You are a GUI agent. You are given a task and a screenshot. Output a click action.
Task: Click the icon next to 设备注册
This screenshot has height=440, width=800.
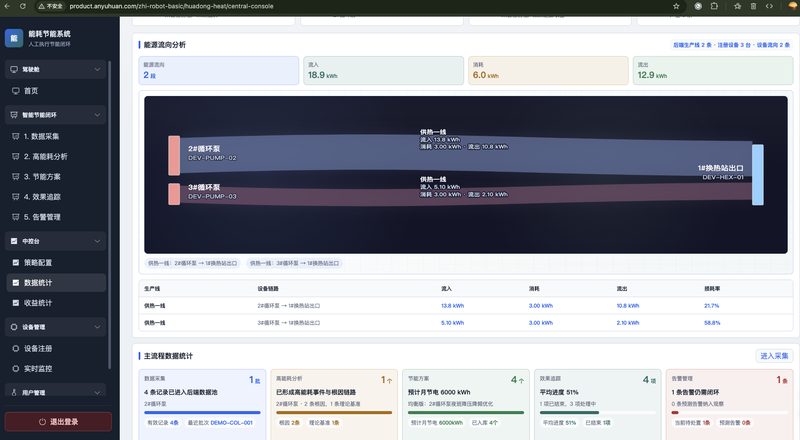pos(15,349)
